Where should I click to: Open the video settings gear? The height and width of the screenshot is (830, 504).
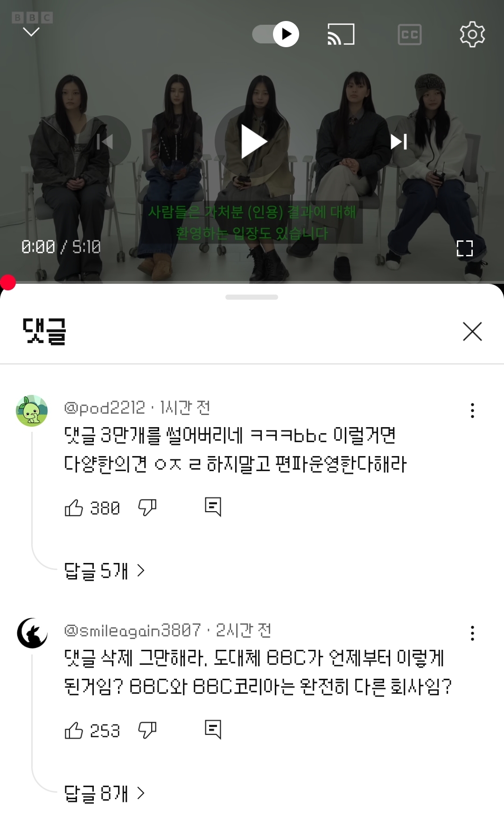coord(472,34)
